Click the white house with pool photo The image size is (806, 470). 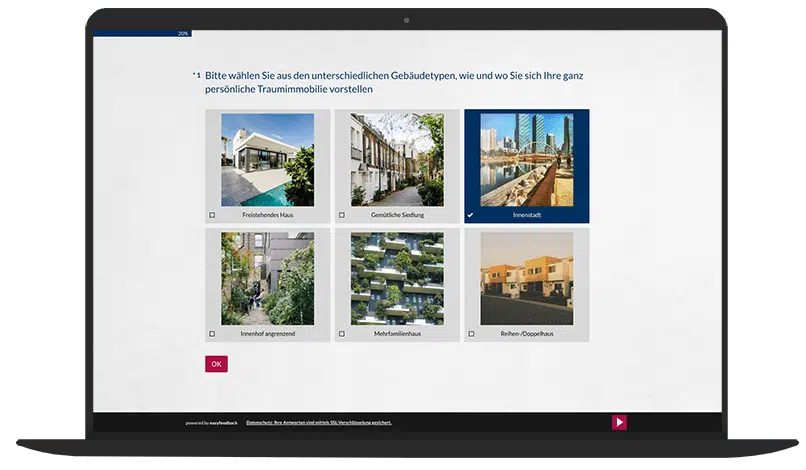(267, 159)
